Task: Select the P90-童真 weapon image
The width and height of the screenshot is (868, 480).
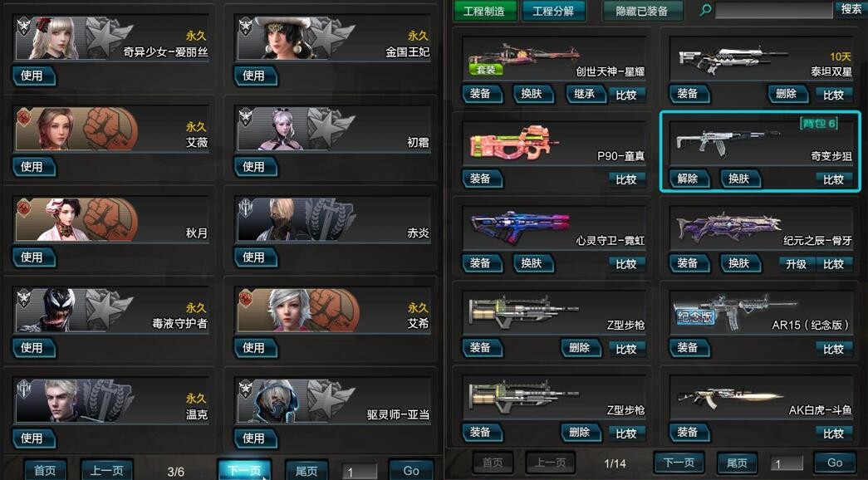Action: 513,142
